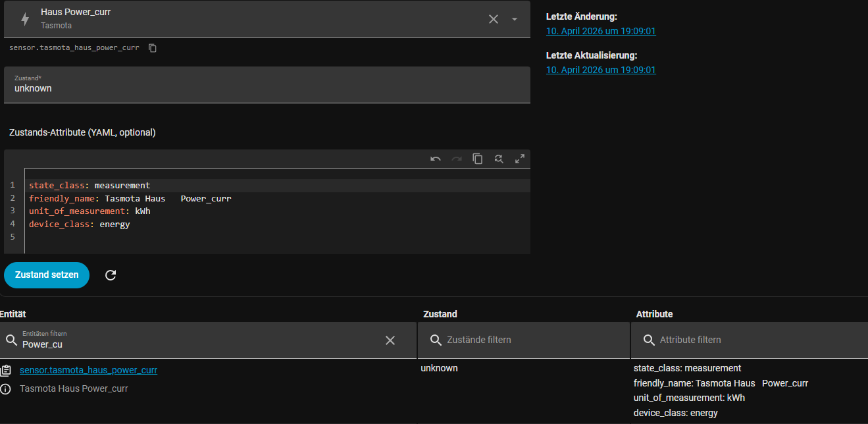Clear the selected Haus Power_curr entity
868x424 pixels.
pos(493,19)
